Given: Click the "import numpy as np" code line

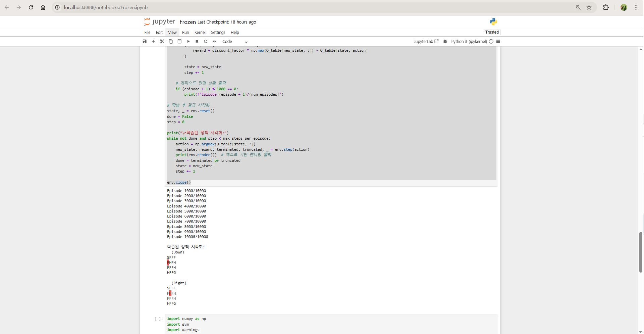Looking at the screenshot, I should pos(186,319).
